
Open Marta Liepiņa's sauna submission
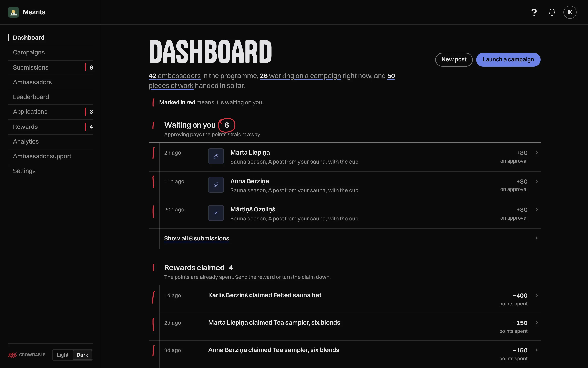345,157
